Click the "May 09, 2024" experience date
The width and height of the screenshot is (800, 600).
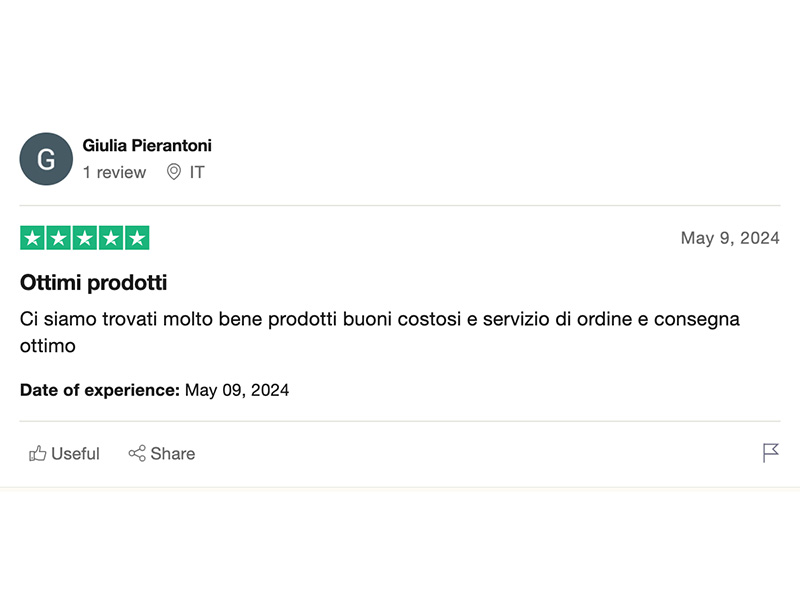237,390
